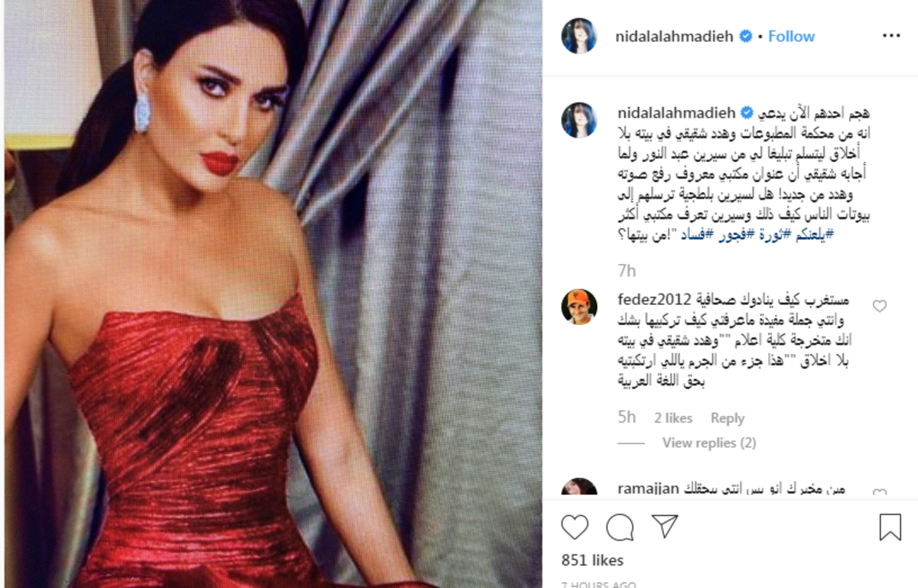Open comment bubble icon below post
The image size is (918, 588).
pyautogui.click(x=620, y=527)
